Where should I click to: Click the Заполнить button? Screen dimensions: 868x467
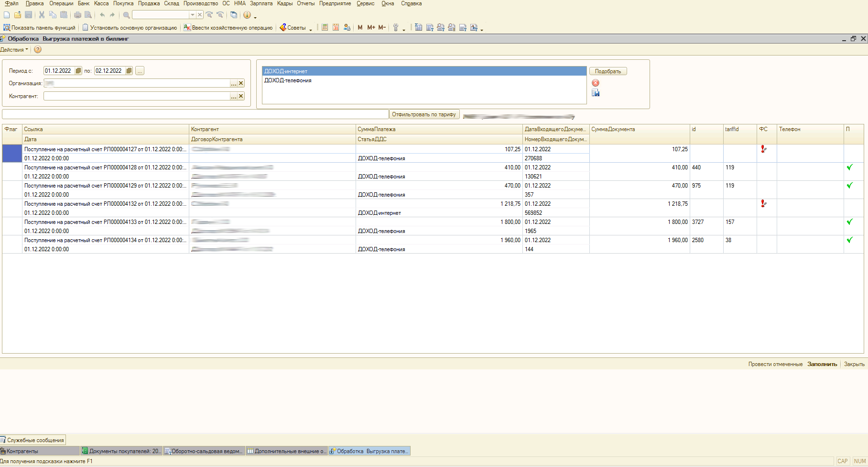coord(822,364)
